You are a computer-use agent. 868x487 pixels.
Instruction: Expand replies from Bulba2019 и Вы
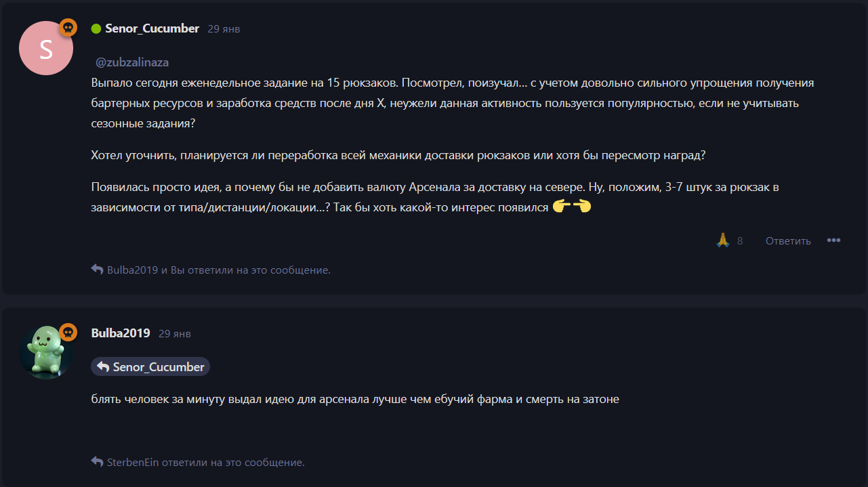218,270
